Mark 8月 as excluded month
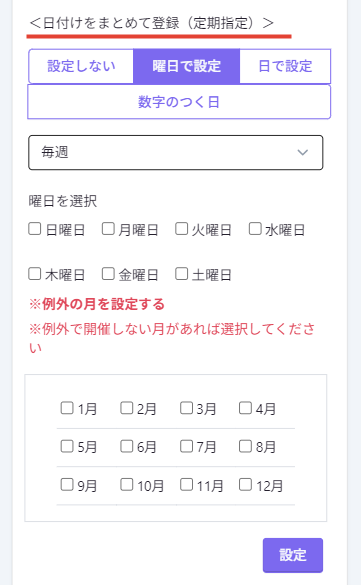361x585 pixels. (x=245, y=446)
